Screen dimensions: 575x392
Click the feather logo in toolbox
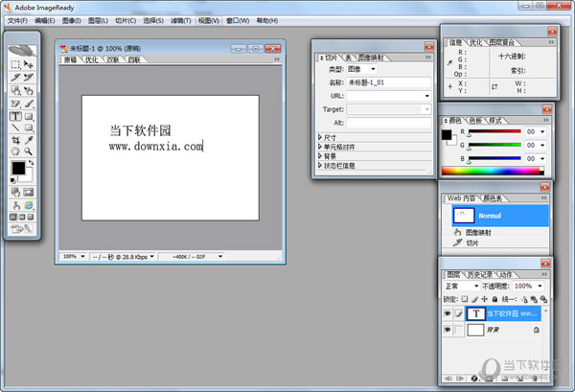coord(22,50)
